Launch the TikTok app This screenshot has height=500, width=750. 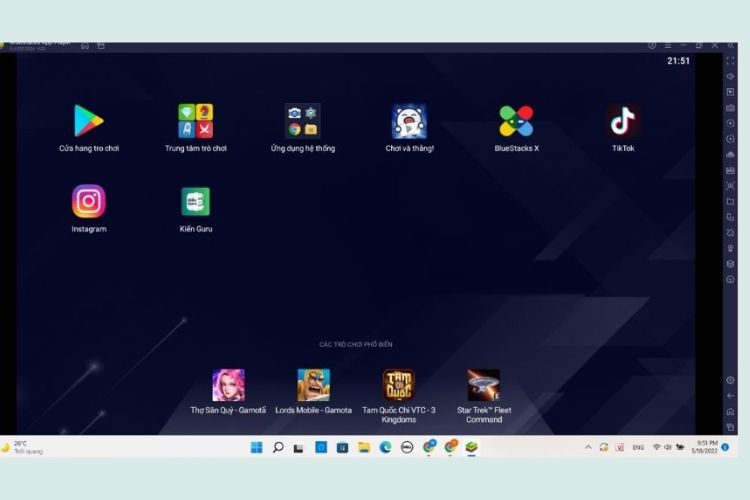pyautogui.click(x=623, y=121)
